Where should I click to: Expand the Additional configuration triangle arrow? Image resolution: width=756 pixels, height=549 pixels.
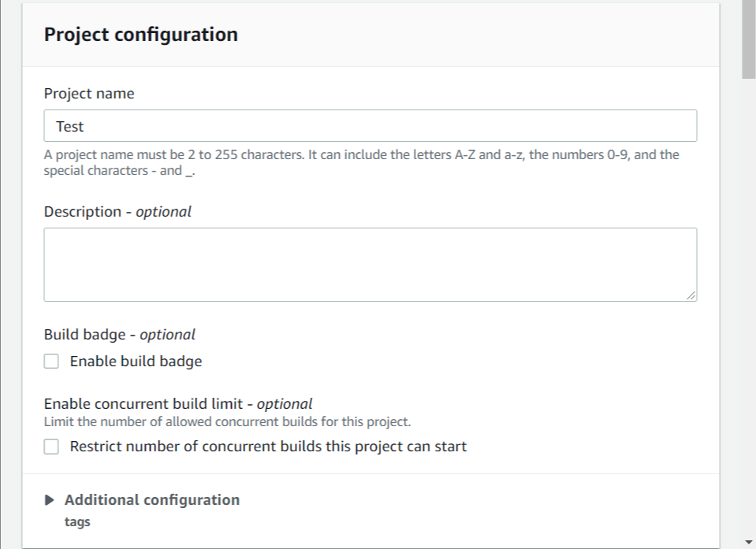50,500
